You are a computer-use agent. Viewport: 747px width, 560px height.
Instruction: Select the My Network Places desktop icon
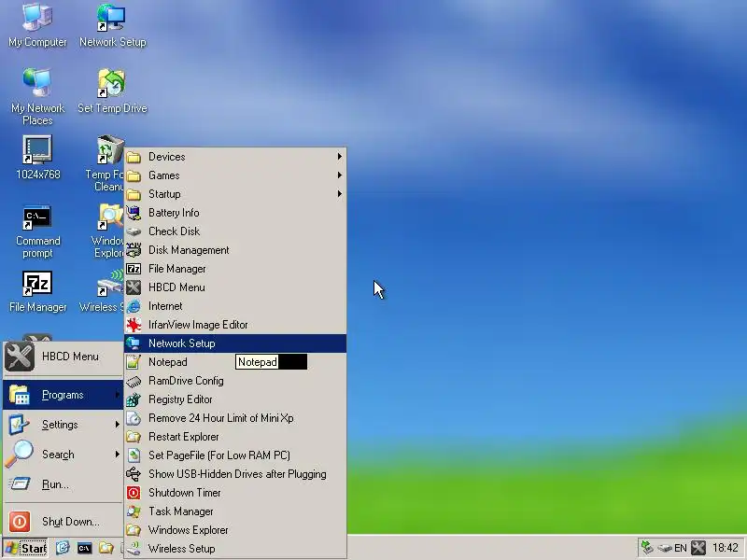click(x=37, y=97)
